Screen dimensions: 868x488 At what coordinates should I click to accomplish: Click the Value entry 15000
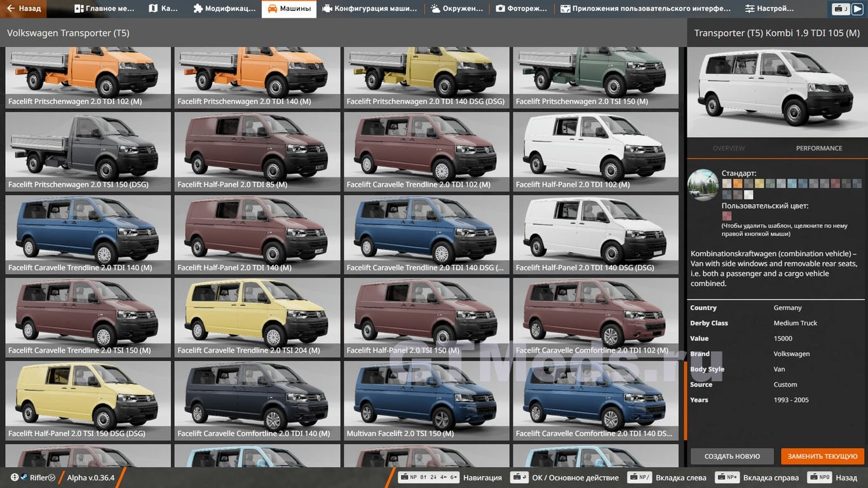click(x=783, y=339)
